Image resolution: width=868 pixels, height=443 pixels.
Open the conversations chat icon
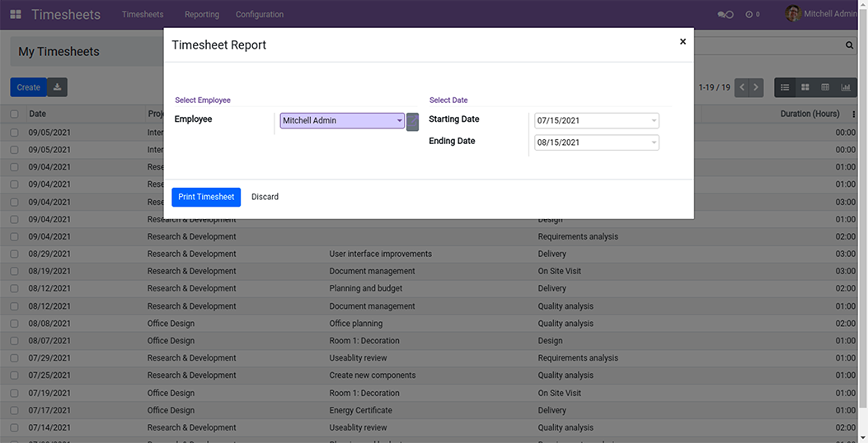(x=725, y=14)
